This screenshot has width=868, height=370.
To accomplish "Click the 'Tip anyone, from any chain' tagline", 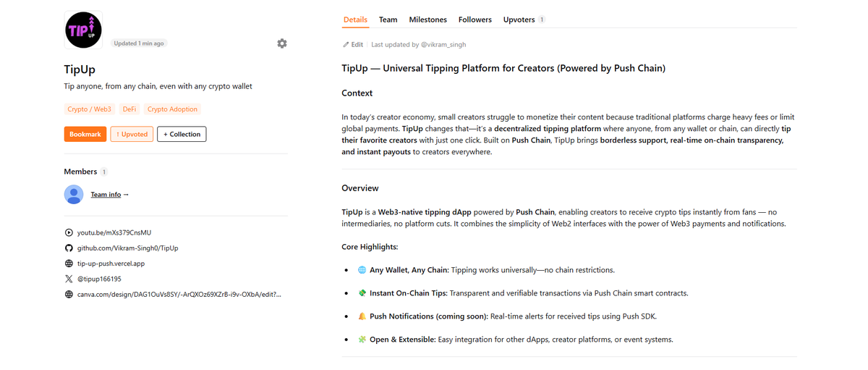I will [158, 86].
